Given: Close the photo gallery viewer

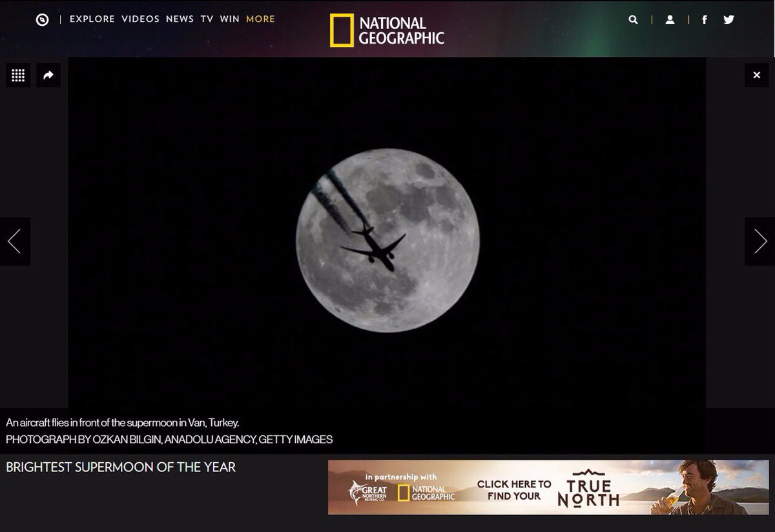Looking at the screenshot, I should [x=757, y=76].
